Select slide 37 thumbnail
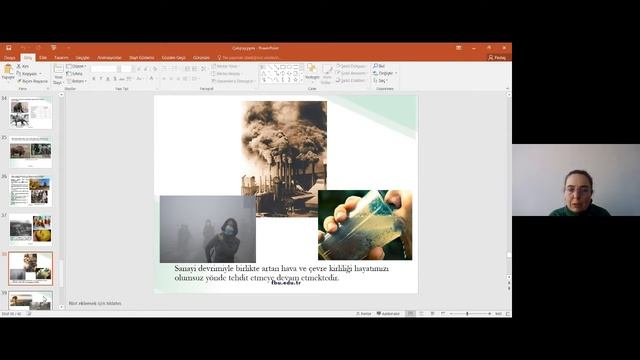 point(31,229)
